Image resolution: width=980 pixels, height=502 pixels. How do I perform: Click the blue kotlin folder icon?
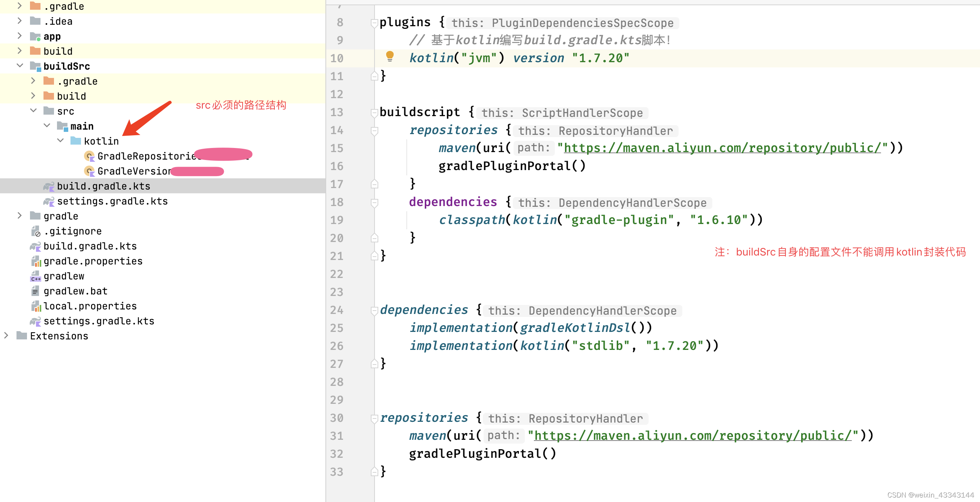(x=76, y=140)
